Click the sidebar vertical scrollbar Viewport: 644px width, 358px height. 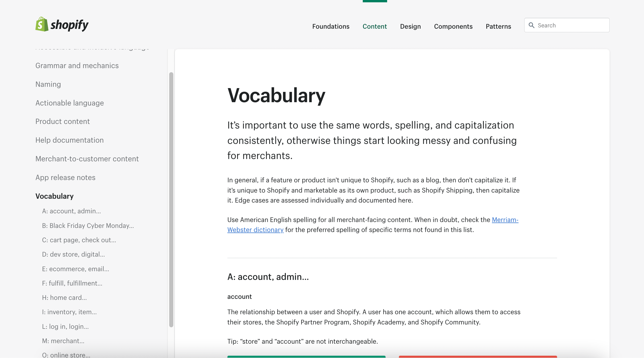(171, 200)
